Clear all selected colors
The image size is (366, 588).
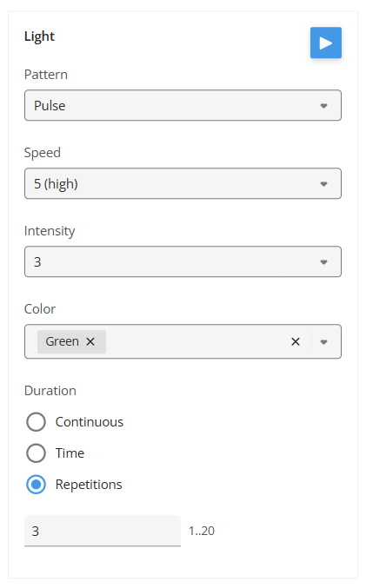(296, 341)
